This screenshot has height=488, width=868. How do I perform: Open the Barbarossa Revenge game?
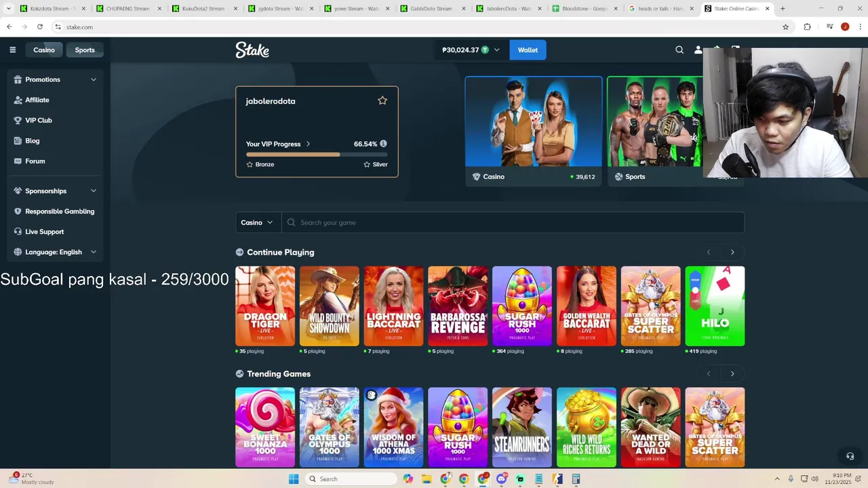point(458,306)
